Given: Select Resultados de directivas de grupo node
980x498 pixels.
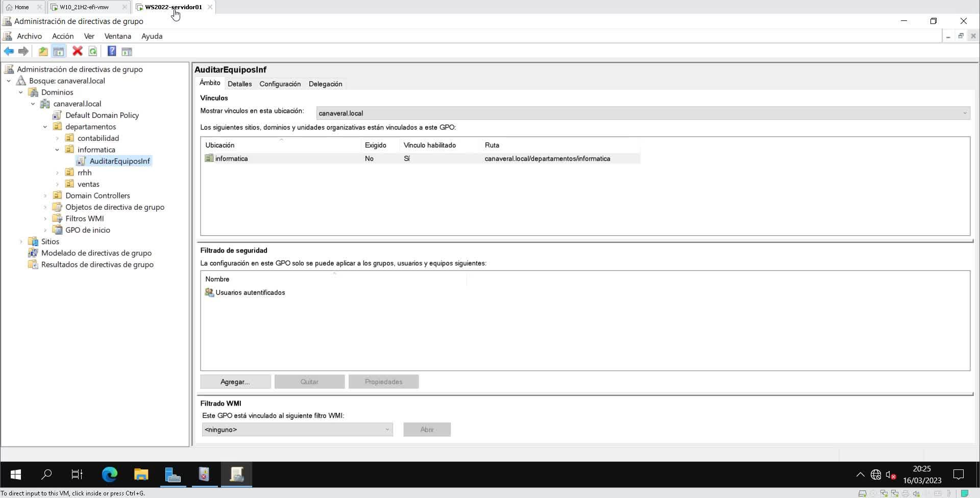Looking at the screenshot, I should 97,264.
